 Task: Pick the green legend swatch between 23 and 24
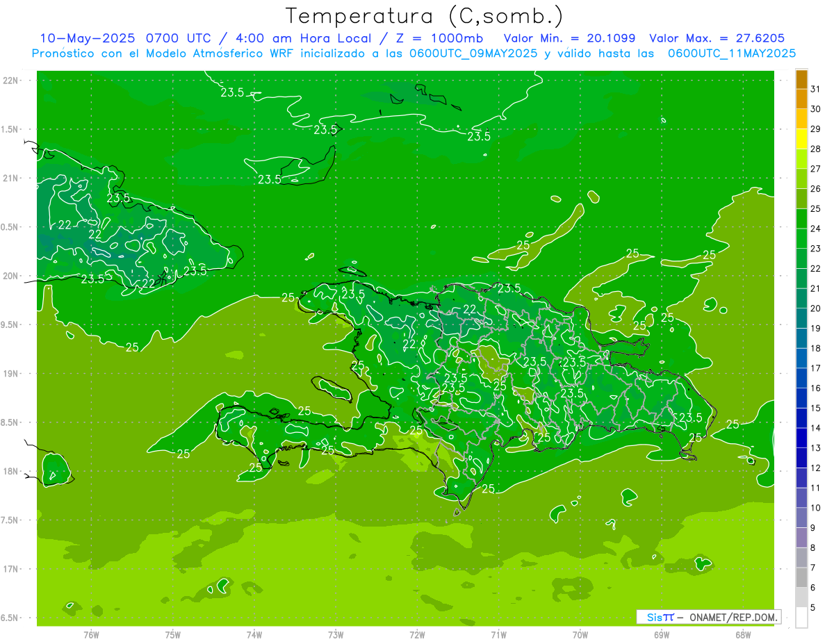click(801, 238)
